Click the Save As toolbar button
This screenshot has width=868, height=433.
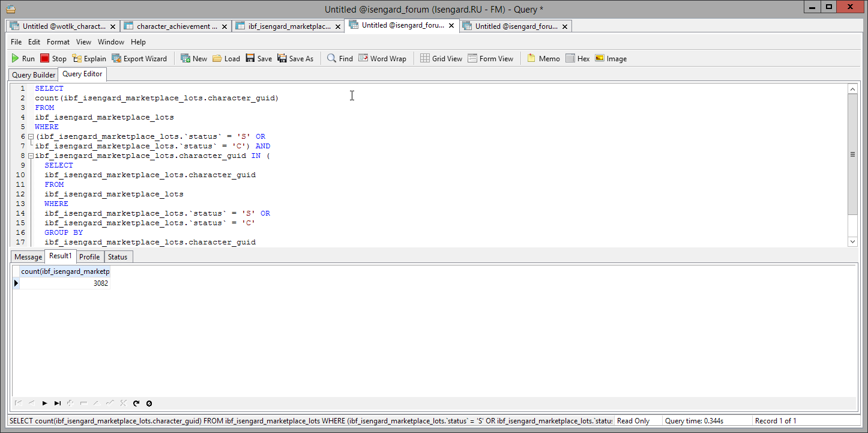[295, 58]
